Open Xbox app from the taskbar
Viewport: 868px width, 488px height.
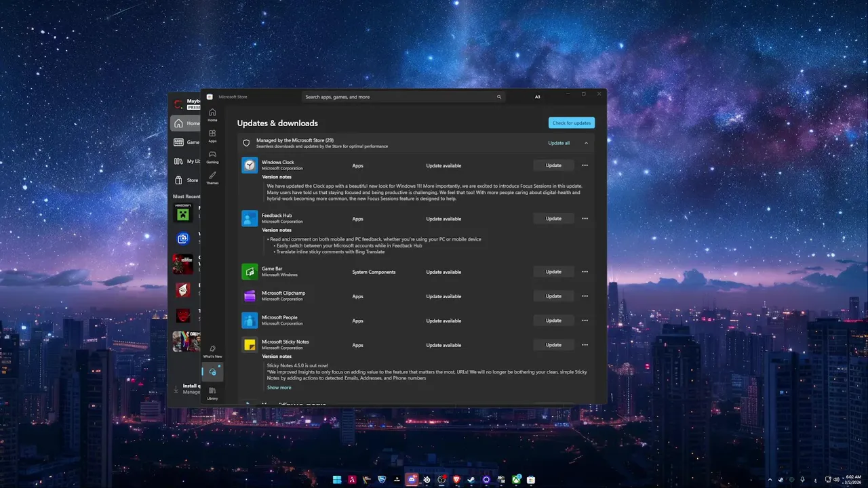(x=516, y=480)
